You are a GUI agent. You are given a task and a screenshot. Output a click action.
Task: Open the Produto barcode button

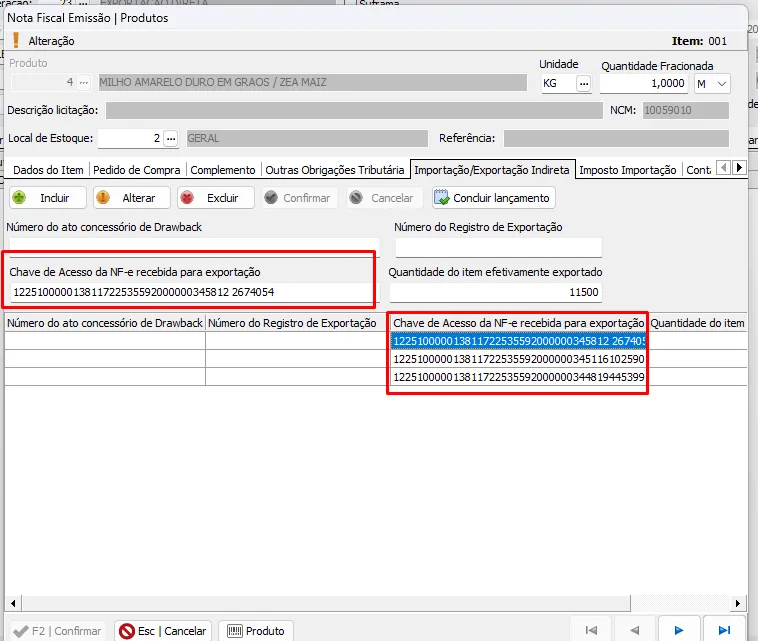coord(257,631)
